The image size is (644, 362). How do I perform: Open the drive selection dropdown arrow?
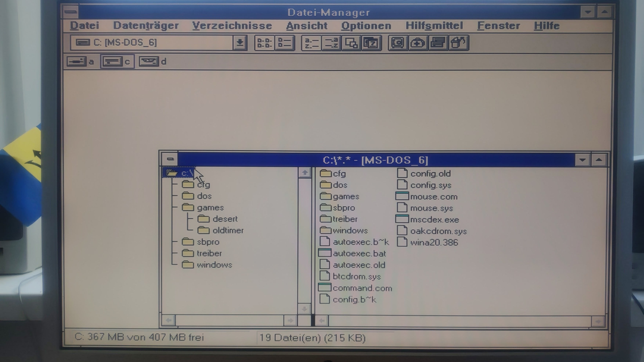coord(240,43)
